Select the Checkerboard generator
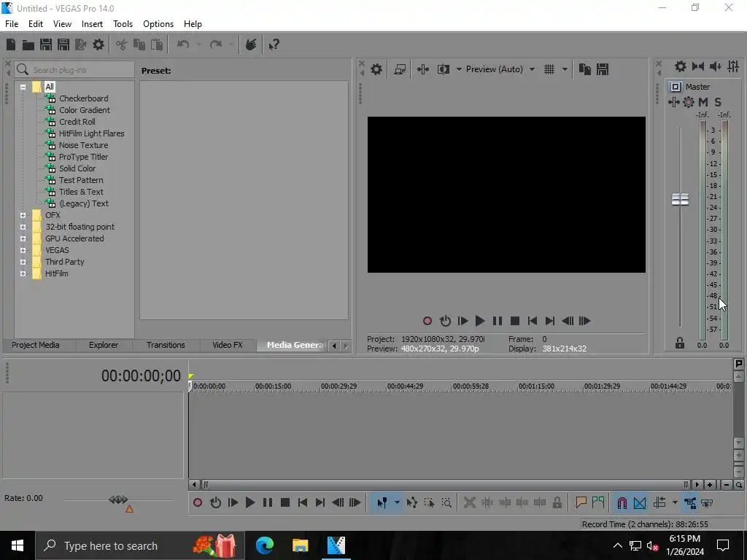The image size is (747, 560). pyautogui.click(x=83, y=98)
